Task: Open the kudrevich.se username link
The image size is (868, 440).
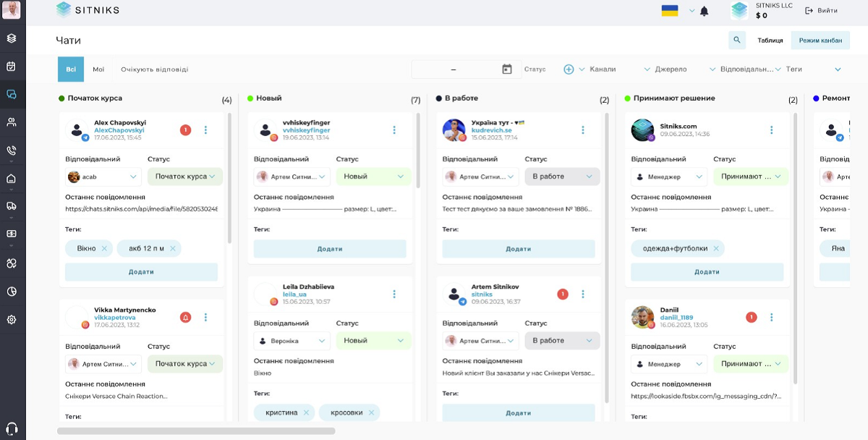Action: pos(492,130)
